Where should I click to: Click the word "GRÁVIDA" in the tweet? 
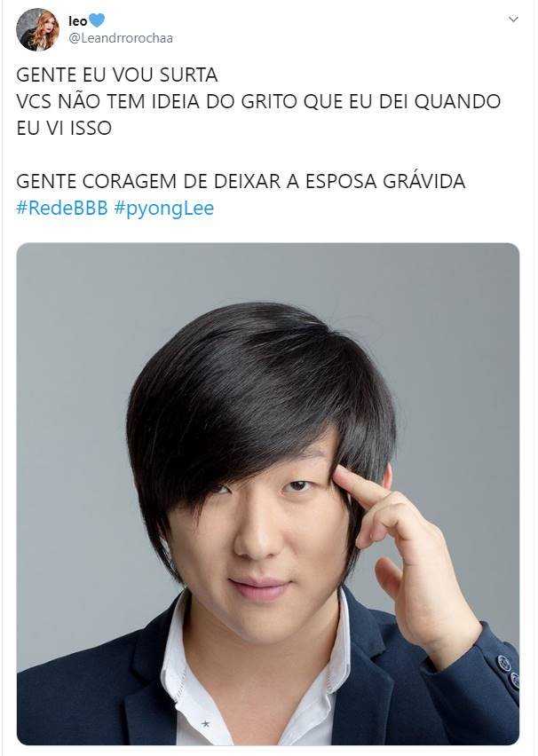[x=424, y=181]
